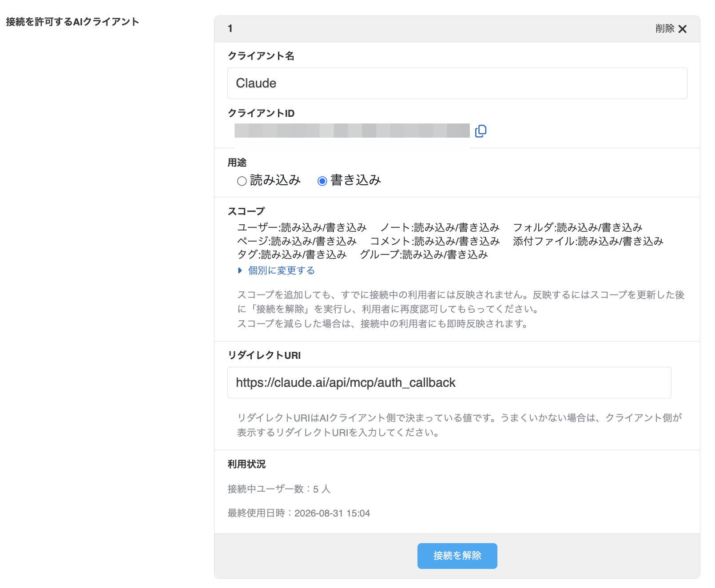Click the スコープ section heading
This screenshot has height=588, width=715.
[246, 211]
